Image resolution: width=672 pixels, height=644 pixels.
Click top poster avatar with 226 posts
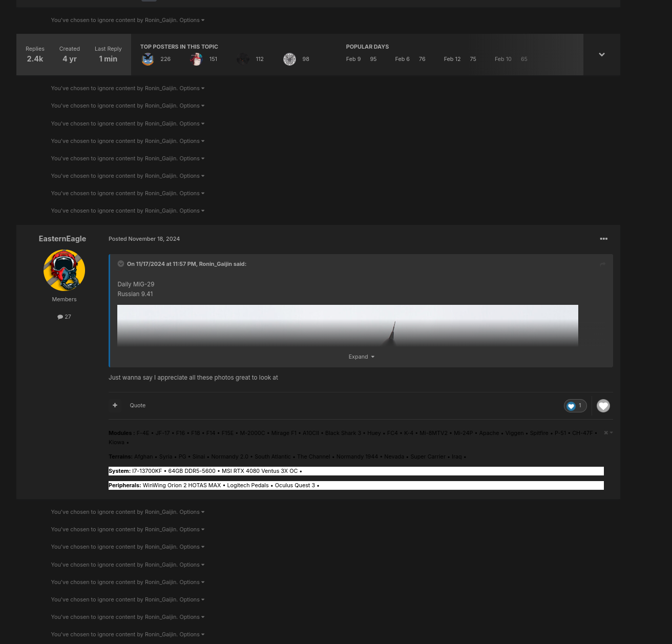click(148, 59)
